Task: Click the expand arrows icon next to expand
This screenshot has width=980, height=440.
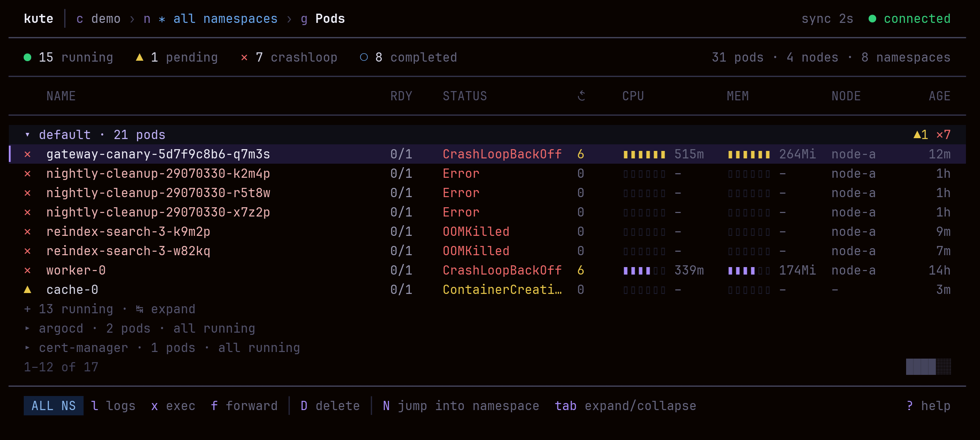Action: (139, 309)
